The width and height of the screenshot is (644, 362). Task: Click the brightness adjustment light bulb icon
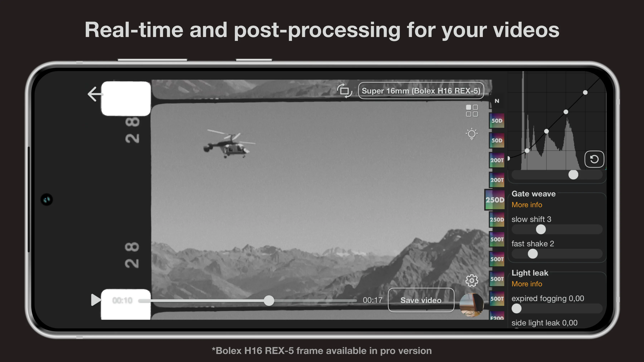click(x=471, y=134)
